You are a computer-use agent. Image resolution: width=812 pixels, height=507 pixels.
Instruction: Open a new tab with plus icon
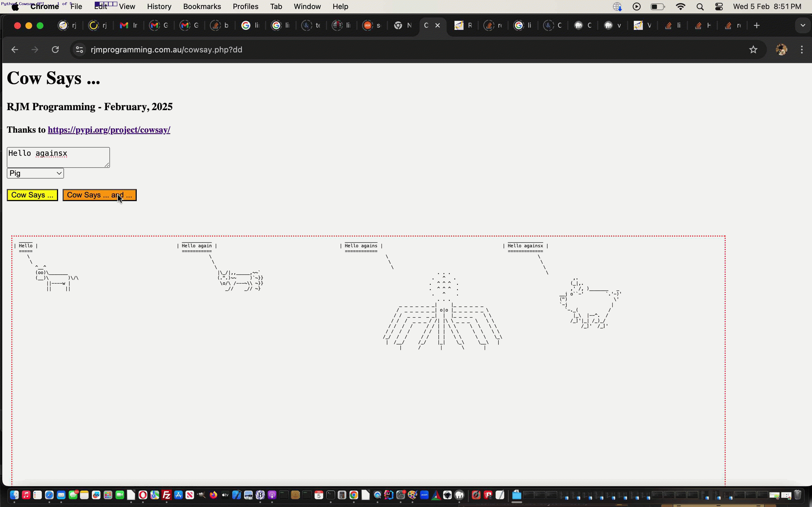(756, 25)
